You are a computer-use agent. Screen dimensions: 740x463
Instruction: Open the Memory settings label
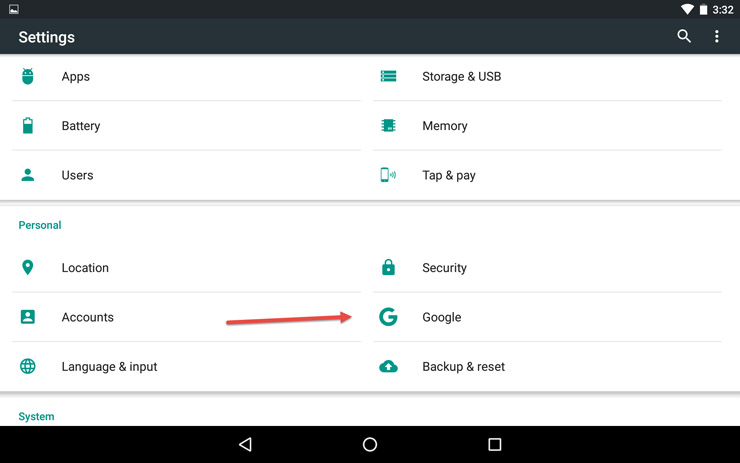(445, 126)
